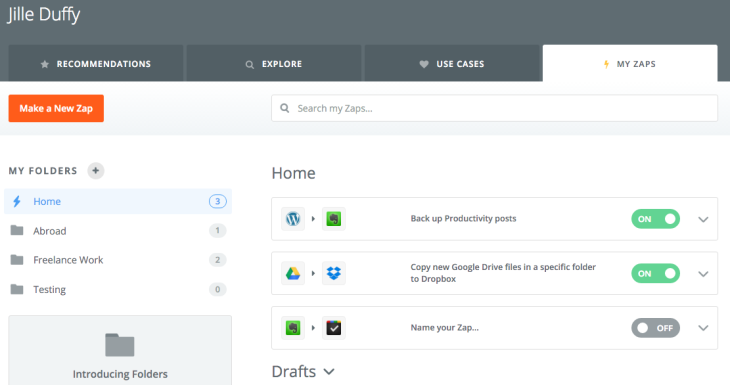Switch to the Explore tab
Viewport: 730px width, 385px height.
(274, 63)
